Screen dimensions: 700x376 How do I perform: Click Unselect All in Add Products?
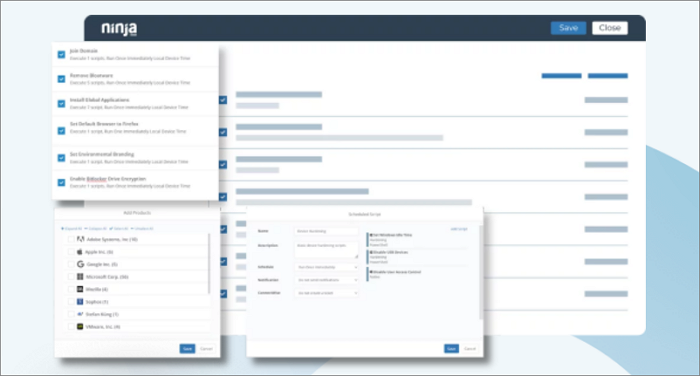pos(142,229)
